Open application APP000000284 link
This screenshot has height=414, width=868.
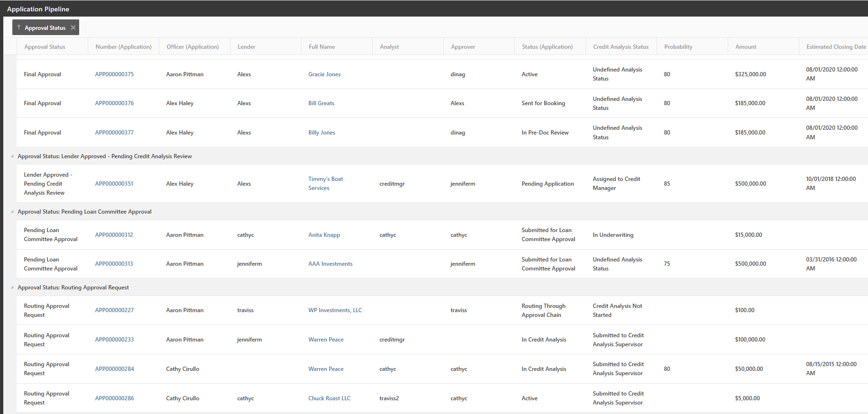pyautogui.click(x=114, y=369)
